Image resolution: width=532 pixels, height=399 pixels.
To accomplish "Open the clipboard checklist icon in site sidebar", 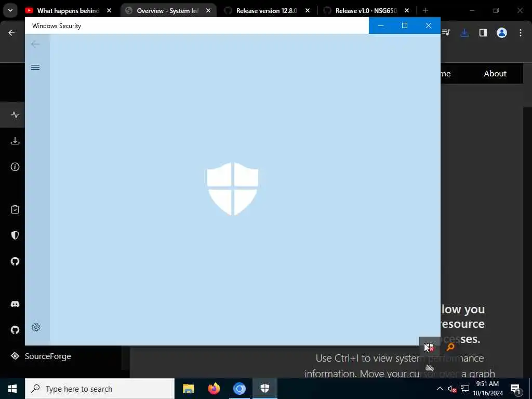I will [x=15, y=209].
